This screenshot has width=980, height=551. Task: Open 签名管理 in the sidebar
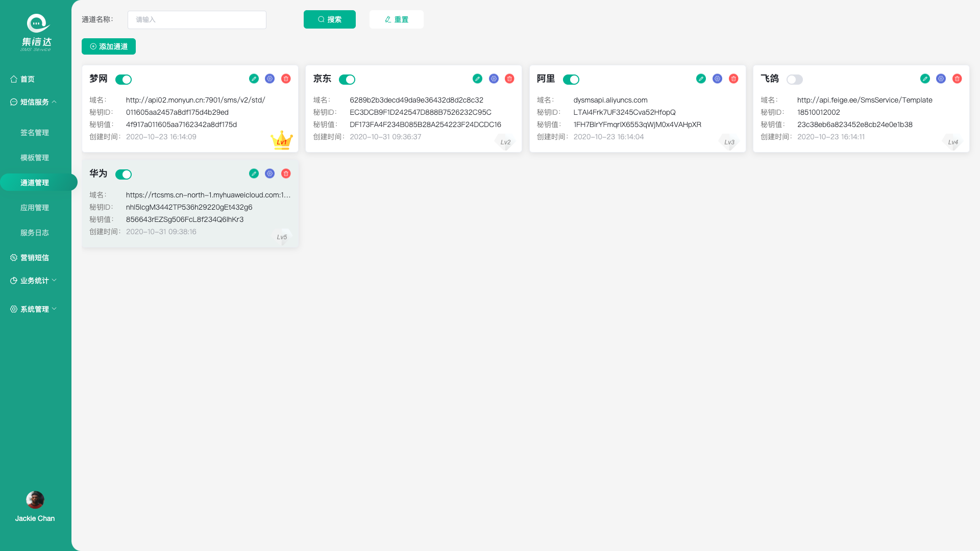pos(35,133)
